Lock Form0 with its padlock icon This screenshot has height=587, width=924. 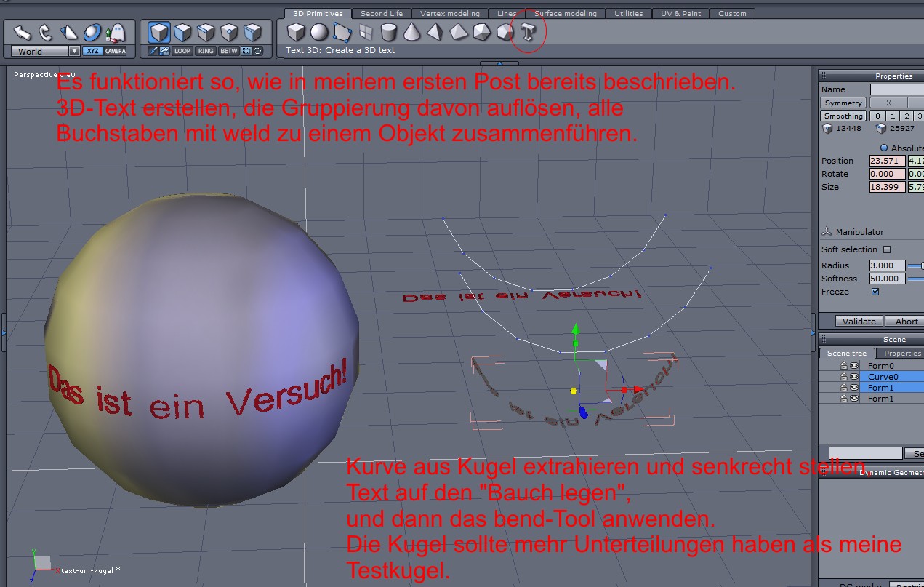pyautogui.click(x=844, y=366)
